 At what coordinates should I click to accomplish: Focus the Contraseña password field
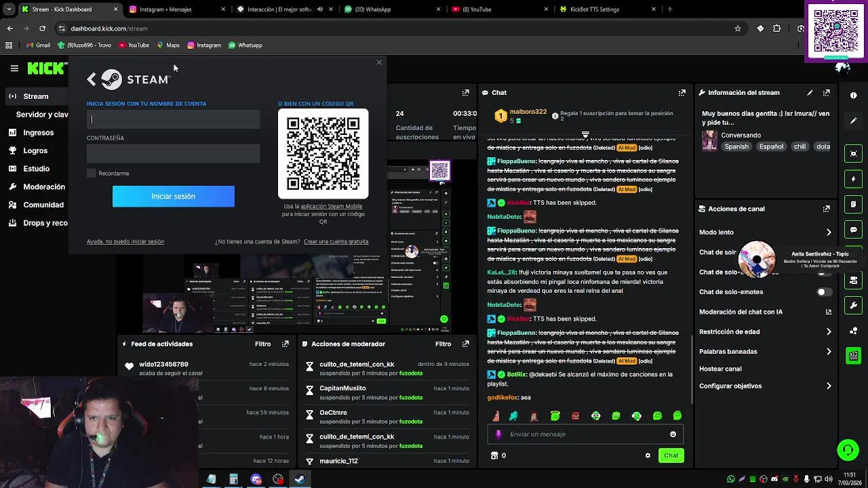coord(173,154)
